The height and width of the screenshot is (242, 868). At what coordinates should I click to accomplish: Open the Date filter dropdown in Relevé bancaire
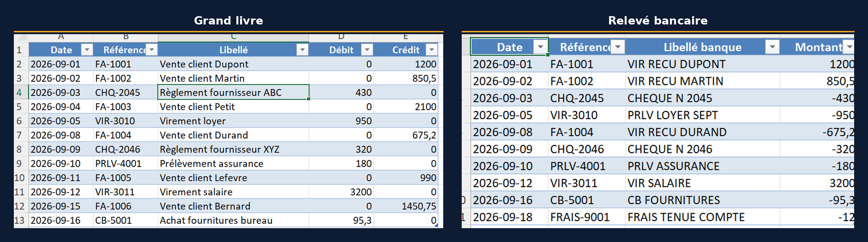point(540,47)
